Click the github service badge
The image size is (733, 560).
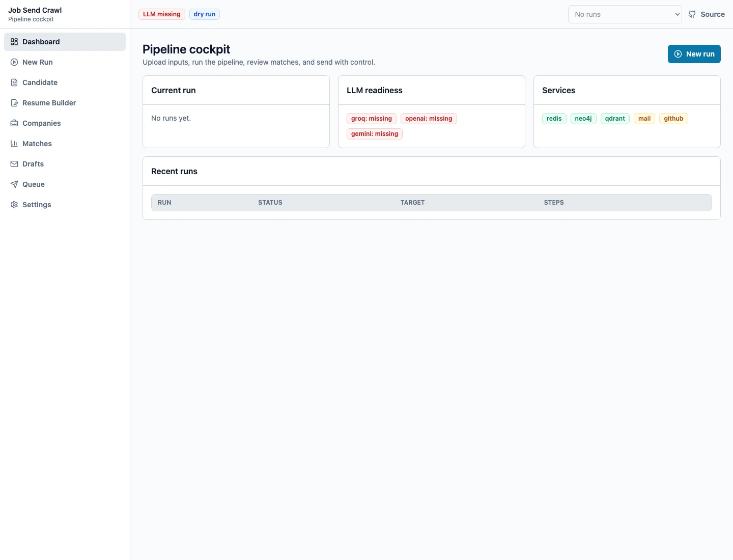point(673,119)
